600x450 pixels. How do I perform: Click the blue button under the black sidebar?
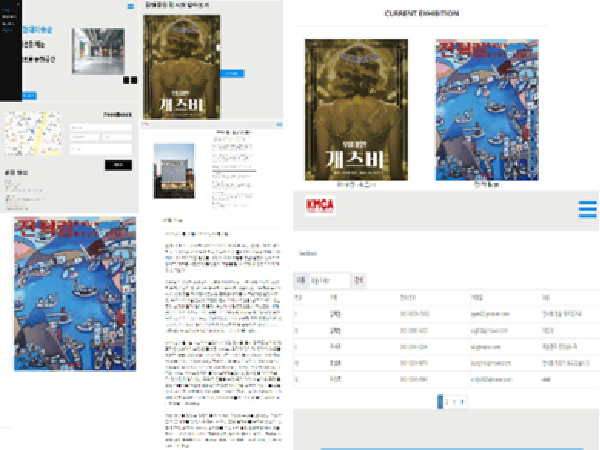tap(29, 96)
